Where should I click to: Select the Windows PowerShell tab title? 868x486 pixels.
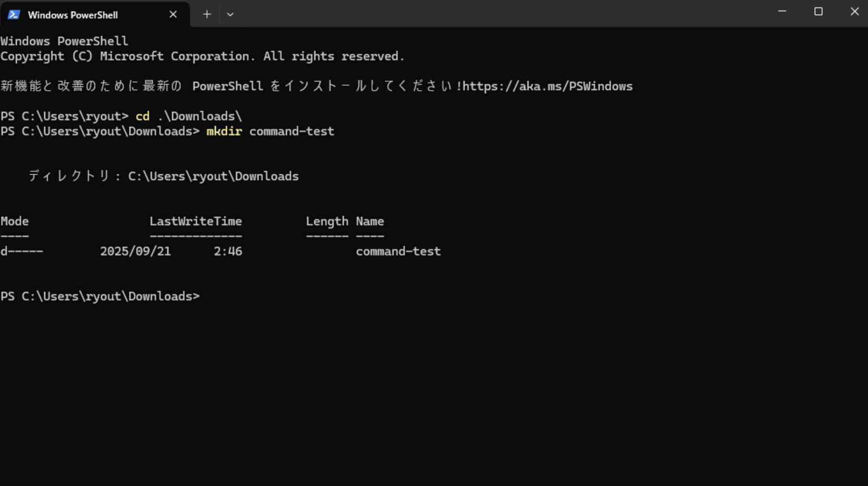click(73, 15)
